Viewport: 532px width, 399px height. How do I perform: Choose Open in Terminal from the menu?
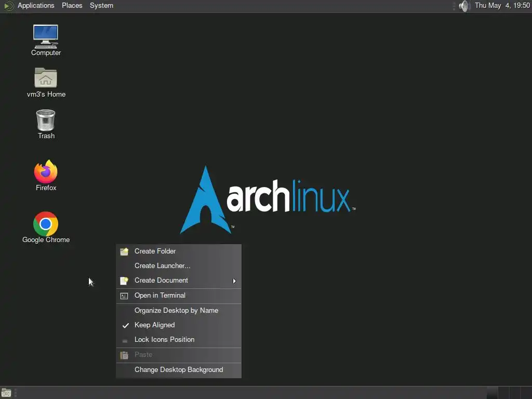[179, 296]
